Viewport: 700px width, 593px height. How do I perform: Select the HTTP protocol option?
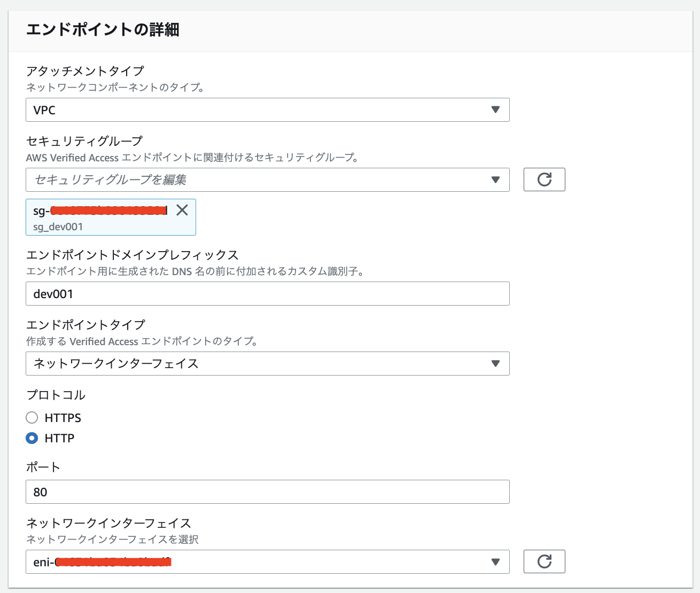pos(32,438)
